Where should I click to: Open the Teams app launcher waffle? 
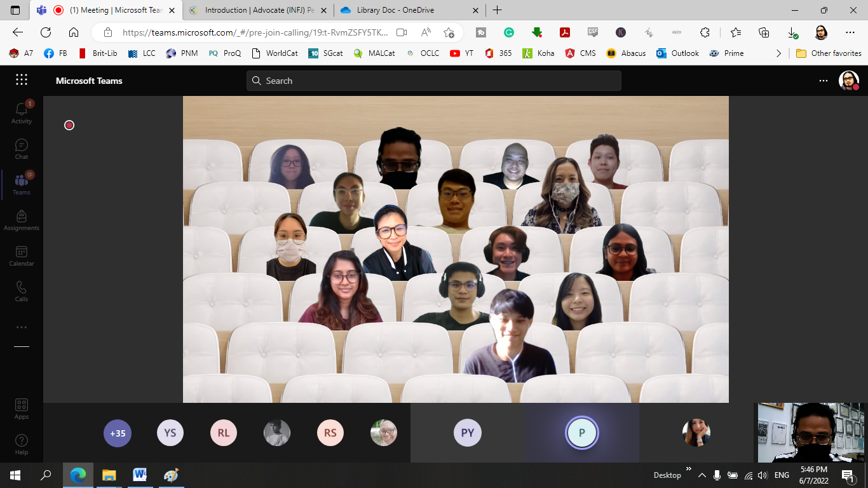coord(22,80)
